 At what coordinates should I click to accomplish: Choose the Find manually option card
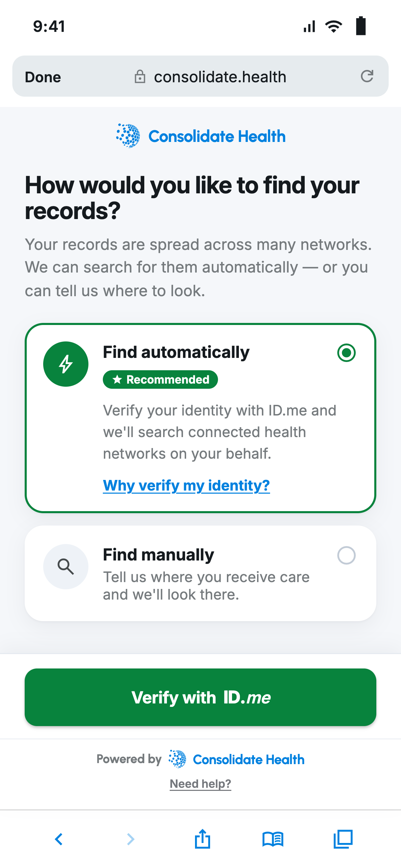[200, 574]
